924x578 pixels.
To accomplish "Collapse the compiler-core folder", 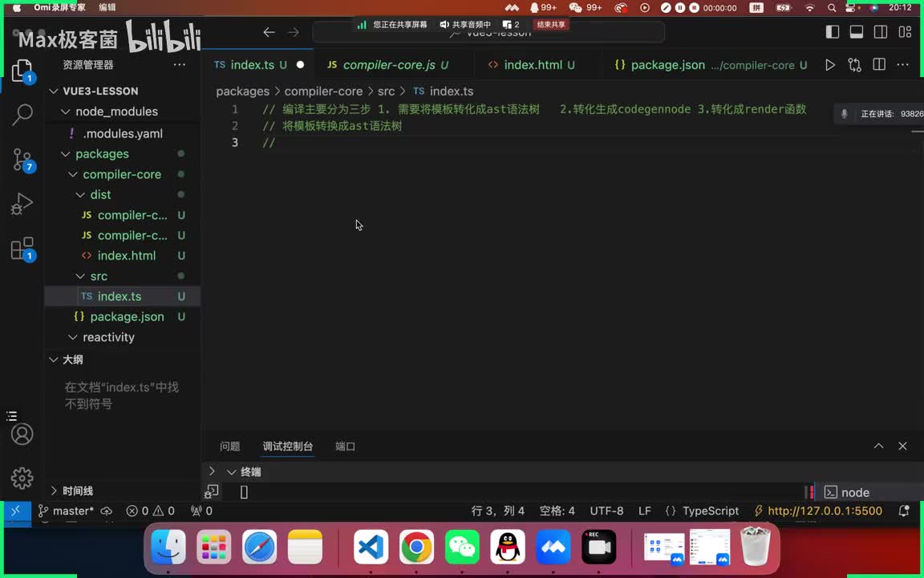I will tap(123, 174).
